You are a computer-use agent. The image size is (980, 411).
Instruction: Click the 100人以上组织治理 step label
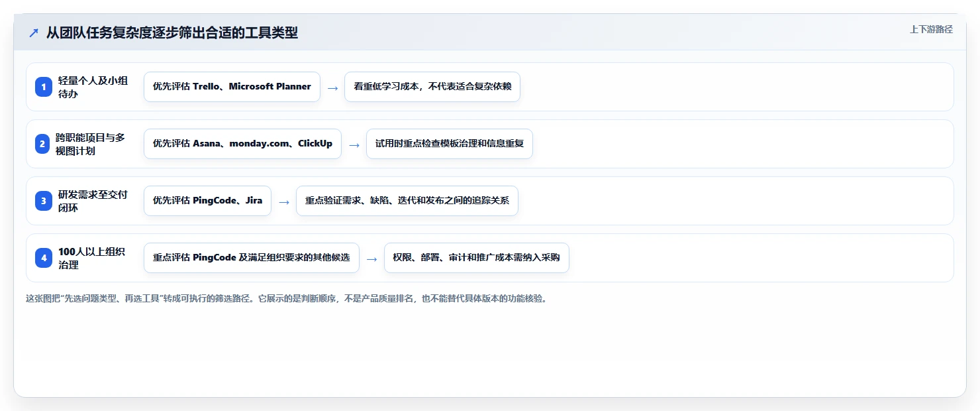93,258
